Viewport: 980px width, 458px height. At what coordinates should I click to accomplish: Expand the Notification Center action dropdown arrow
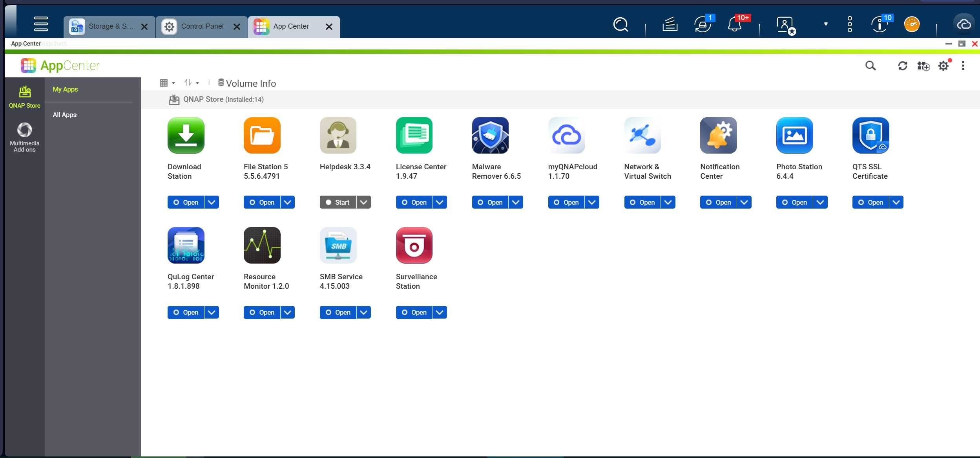click(745, 202)
